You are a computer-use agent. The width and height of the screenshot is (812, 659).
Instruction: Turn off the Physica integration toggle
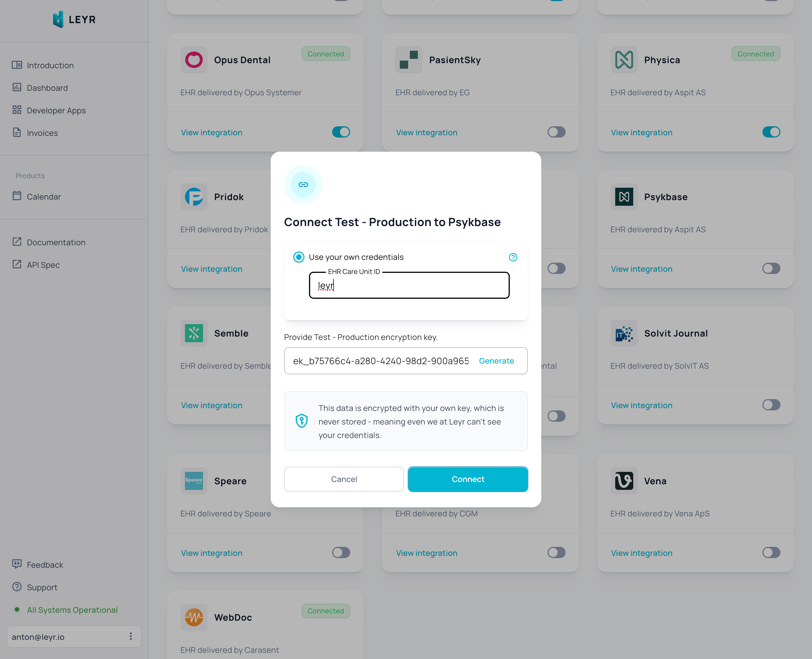771,132
